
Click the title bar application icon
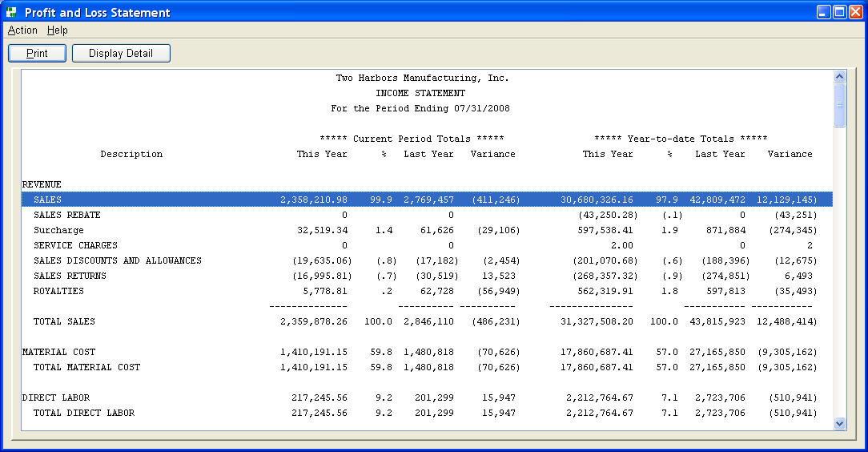click(x=12, y=12)
